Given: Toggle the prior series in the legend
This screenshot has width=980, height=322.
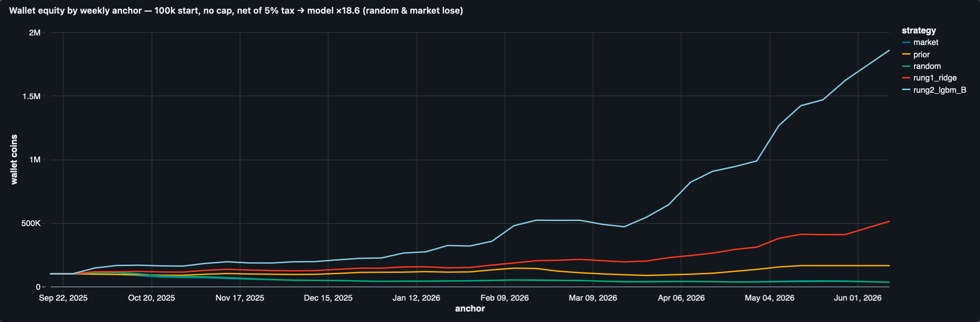Looking at the screenshot, I should tap(916, 55).
